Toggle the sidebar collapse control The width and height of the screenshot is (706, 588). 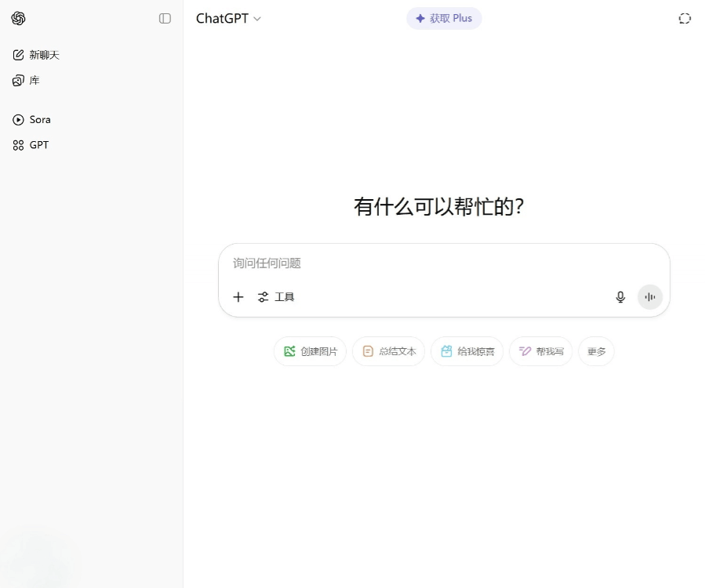coord(165,18)
